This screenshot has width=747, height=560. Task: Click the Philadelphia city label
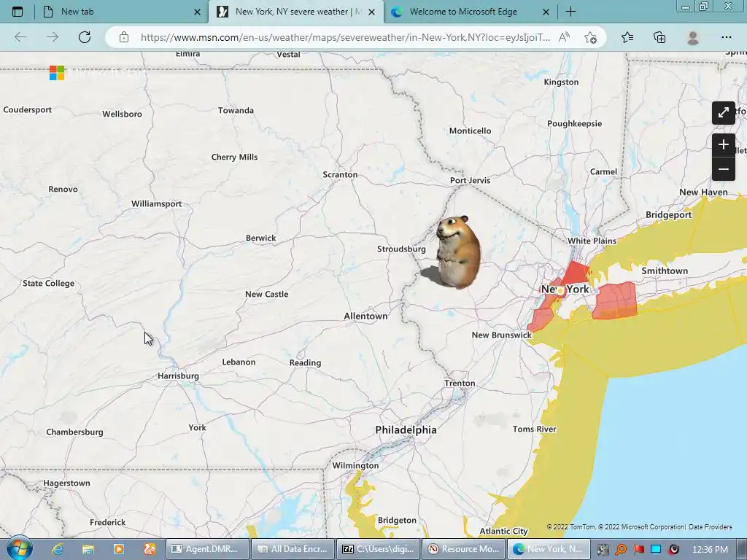(406, 430)
